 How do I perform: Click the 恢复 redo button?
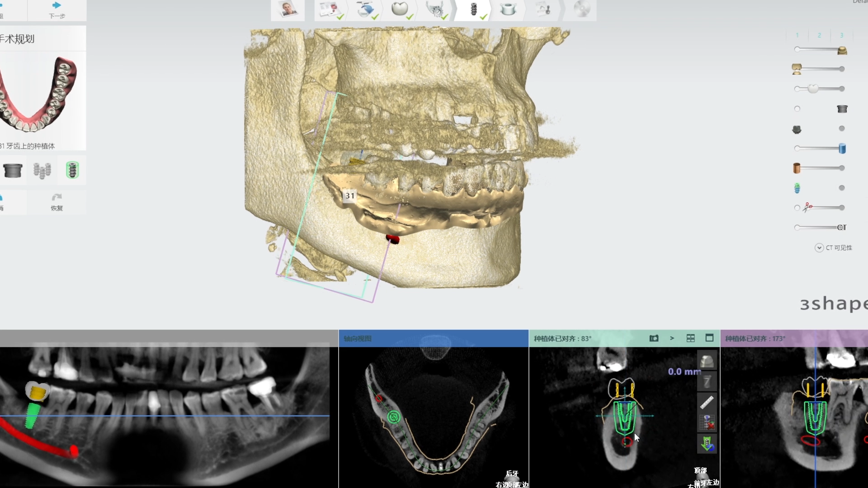57,202
